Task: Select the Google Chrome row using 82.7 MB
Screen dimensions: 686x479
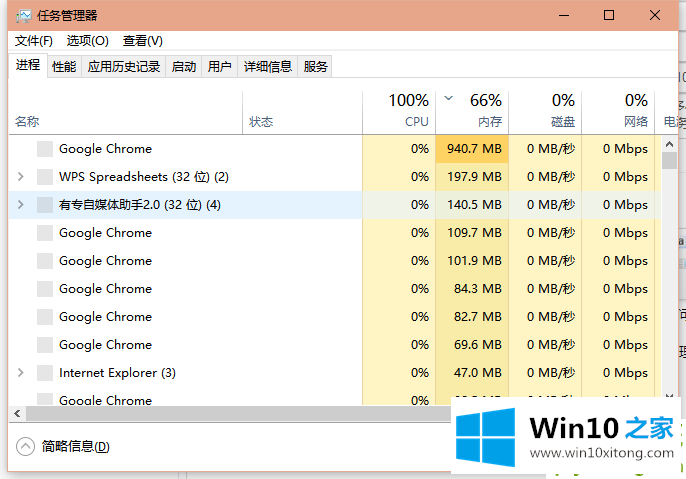Action: click(x=335, y=317)
